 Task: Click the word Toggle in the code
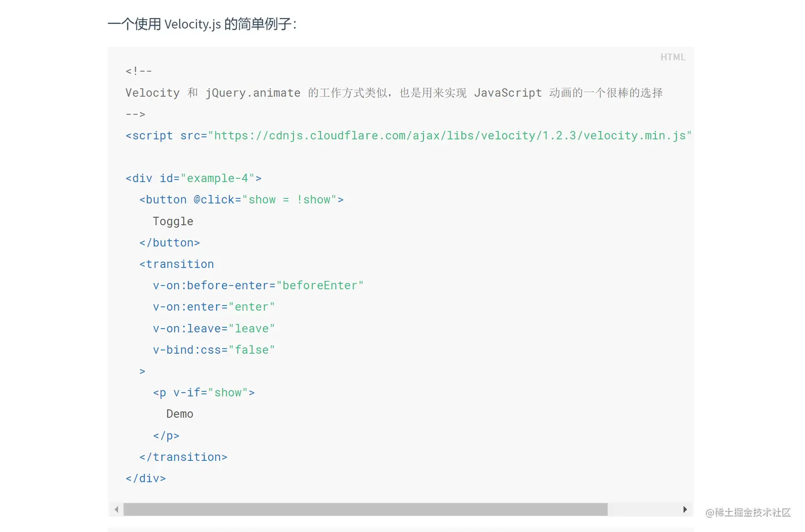pos(173,221)
